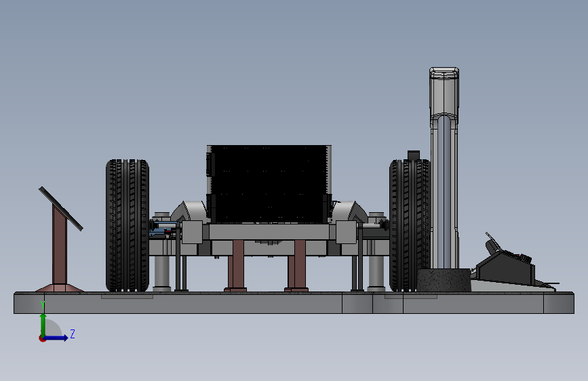Select the gray cylinder support beside right tire
This screenshot has height=381, width=588.
[x=376, y=272]
